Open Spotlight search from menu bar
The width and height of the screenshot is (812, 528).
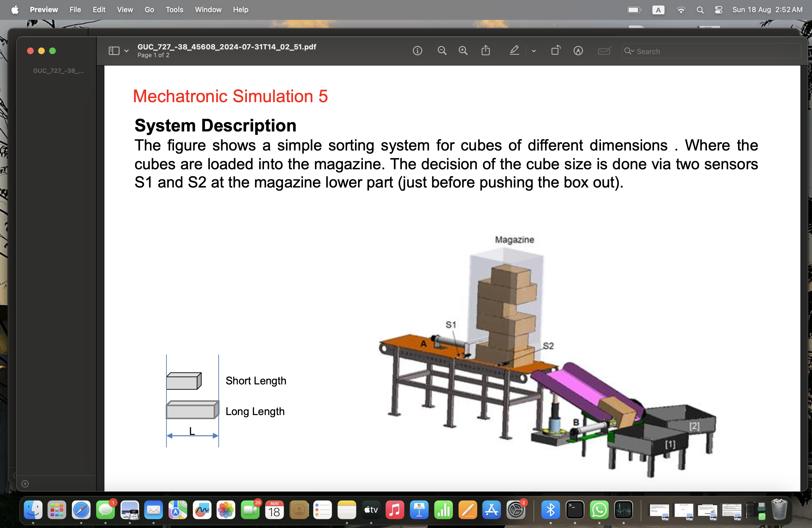700,10
